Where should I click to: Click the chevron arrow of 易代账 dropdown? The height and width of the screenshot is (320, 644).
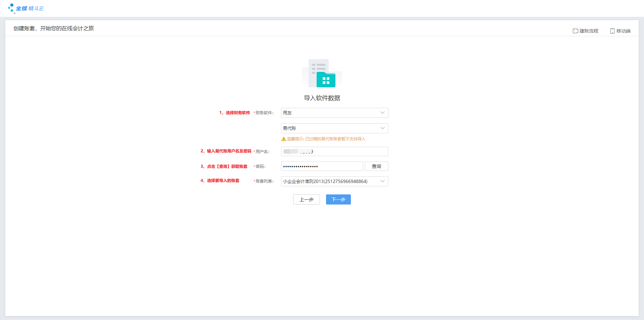382,128
